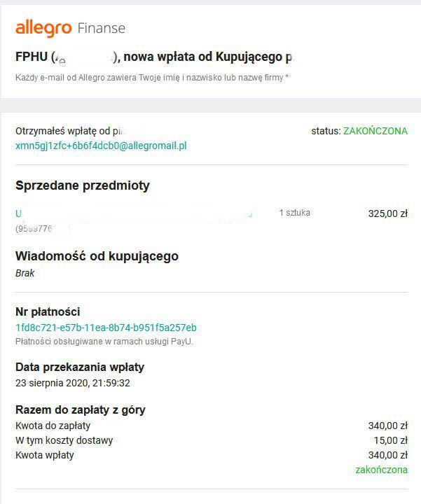
Task: Click the allegro logo
Action: [43, 28]
